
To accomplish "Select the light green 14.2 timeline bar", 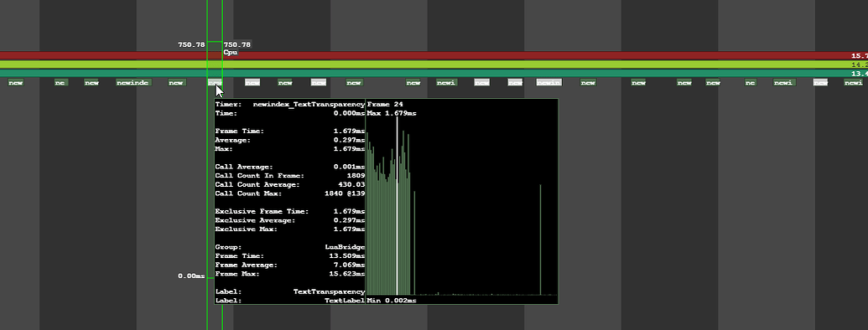I will coord(434,64).
